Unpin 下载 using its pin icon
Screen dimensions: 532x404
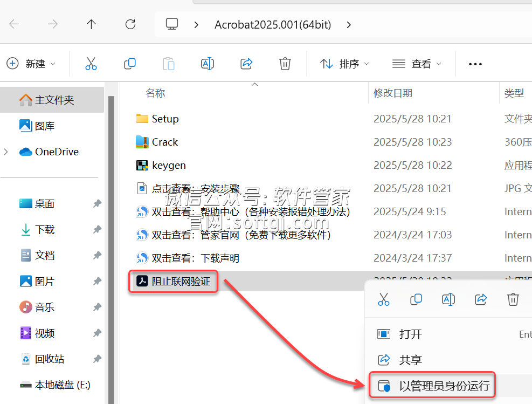coord(97,229)
